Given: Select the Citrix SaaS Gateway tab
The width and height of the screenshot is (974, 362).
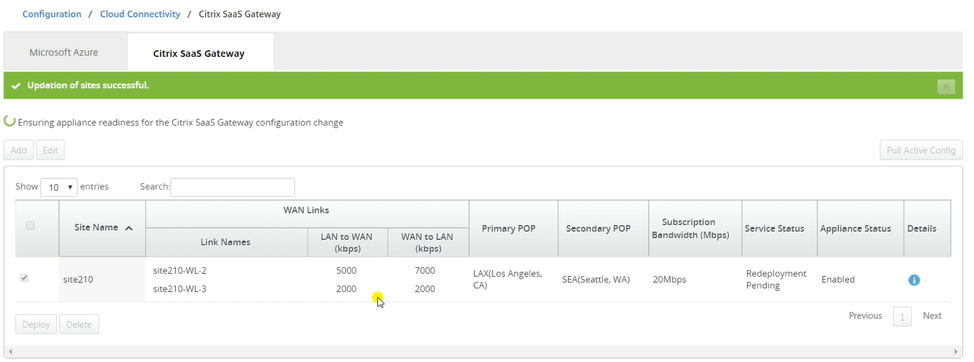Looking at the screenshot, I should [x=199, y=53].
